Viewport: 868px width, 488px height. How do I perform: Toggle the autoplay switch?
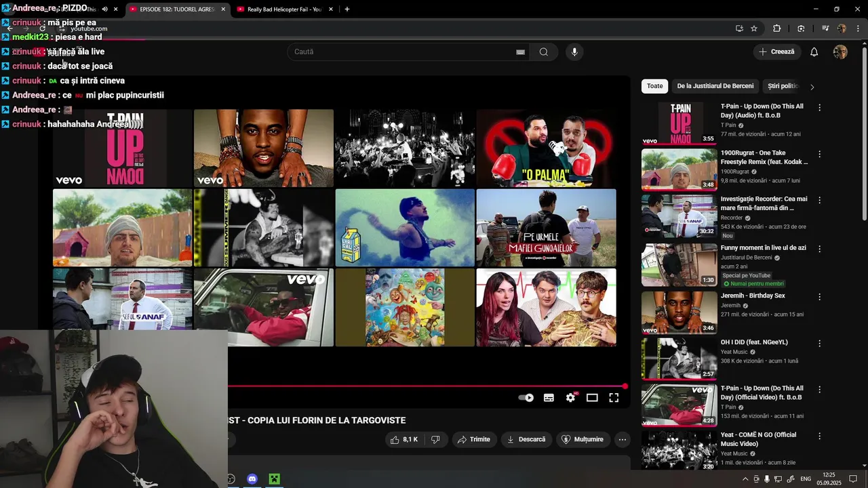coord(526,398)
